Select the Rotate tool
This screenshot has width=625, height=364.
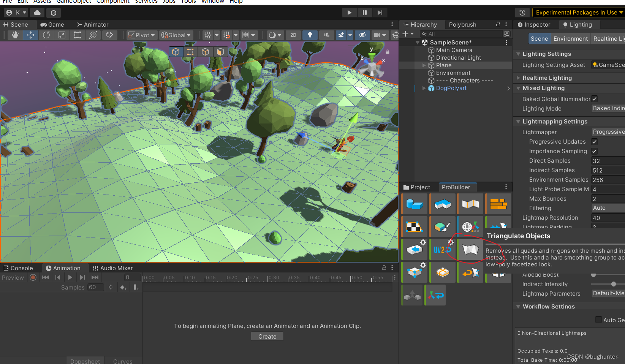click(x=46, y=35)
